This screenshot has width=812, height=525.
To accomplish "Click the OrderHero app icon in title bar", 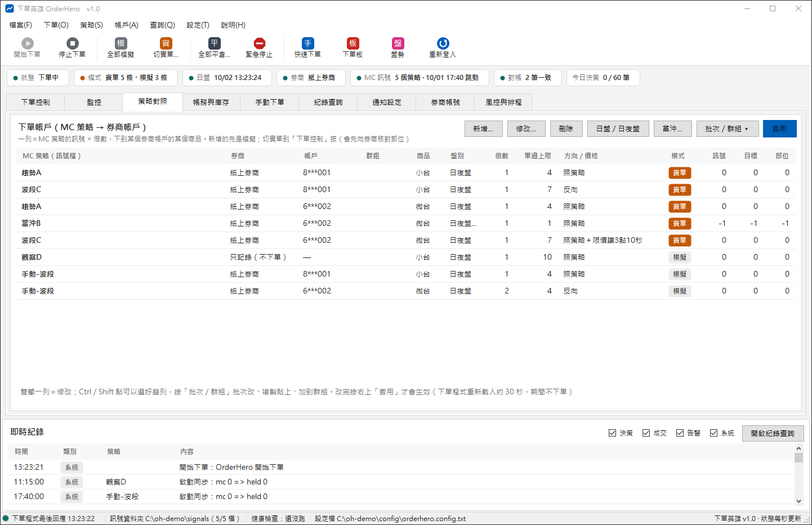I will pos(10,8).
